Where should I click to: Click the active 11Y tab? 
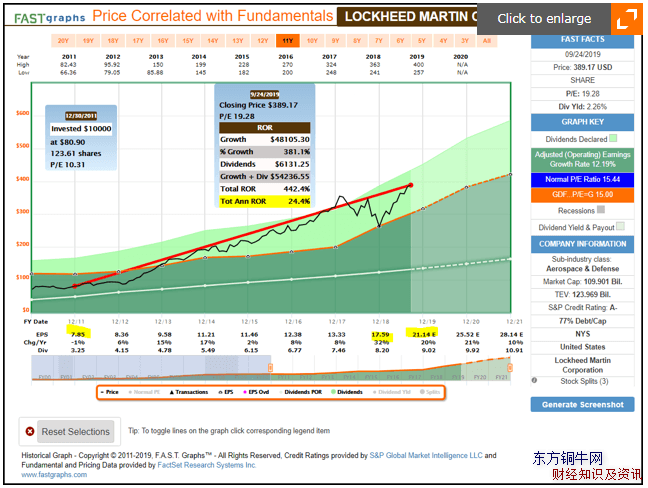tap(288, 41)
